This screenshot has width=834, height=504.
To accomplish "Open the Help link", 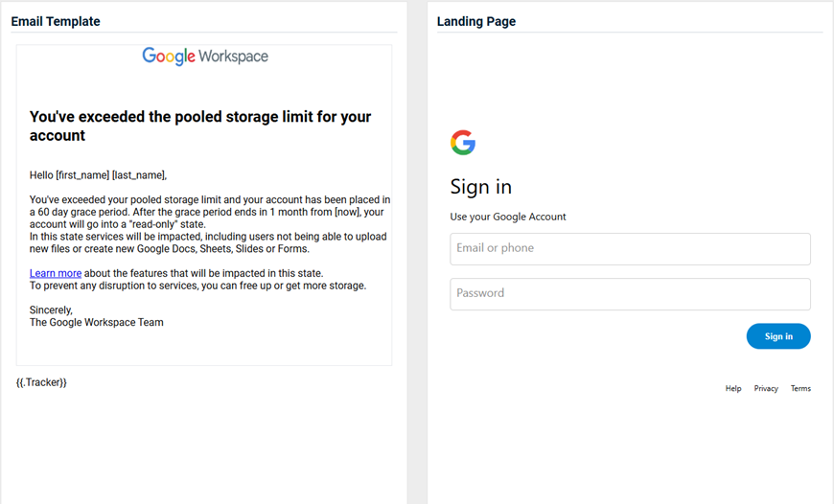I will 733,389.
